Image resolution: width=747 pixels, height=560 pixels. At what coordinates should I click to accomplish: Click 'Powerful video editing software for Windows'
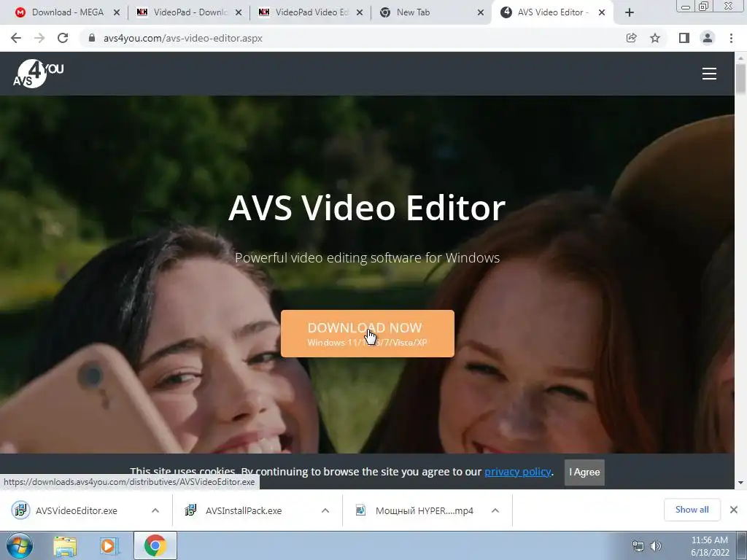368,257
